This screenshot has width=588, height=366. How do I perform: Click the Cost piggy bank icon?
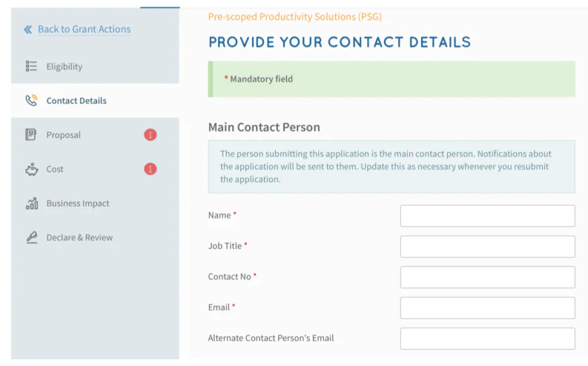click(31, 169)
